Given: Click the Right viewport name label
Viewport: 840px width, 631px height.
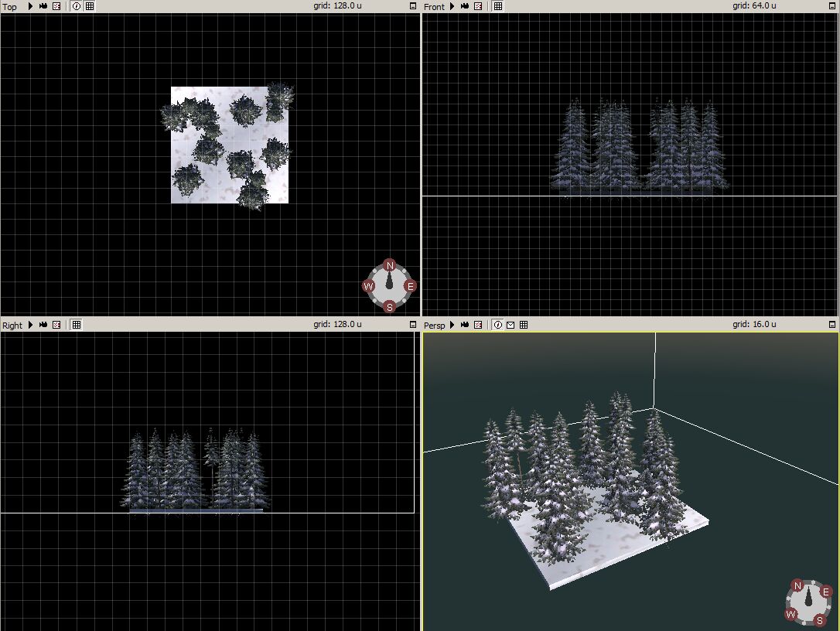Looking at the screenshot, I should click(12, 326).
